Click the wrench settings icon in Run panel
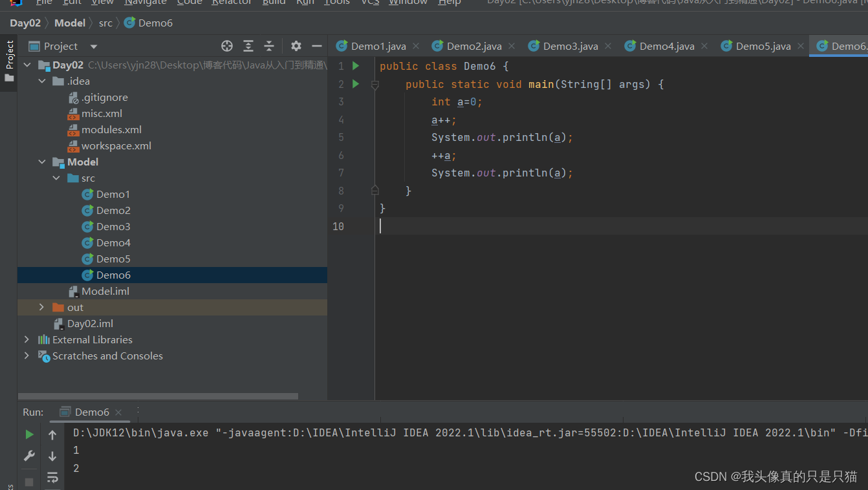868x490 pixels. coord(29,456)
